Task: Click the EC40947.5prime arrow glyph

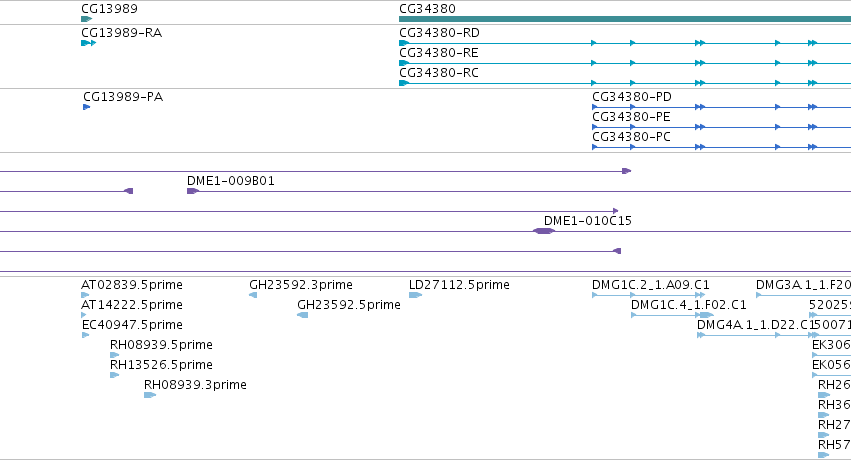Action: tap(85, 335)
